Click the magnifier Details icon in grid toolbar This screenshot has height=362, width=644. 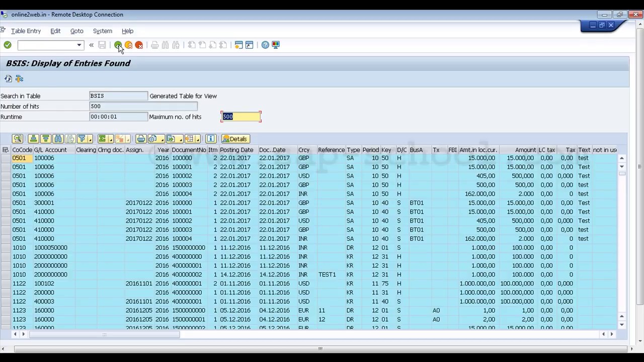18,139
